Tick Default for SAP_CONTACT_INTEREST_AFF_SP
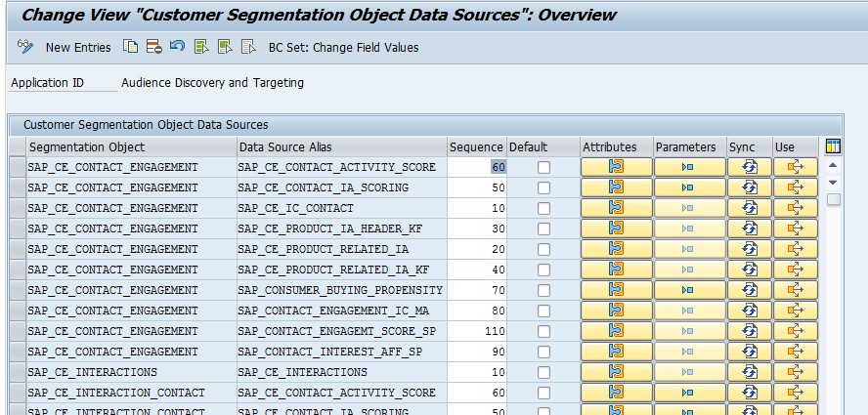The width and height of the screenshot is (868, 415). tap(544, 352)
